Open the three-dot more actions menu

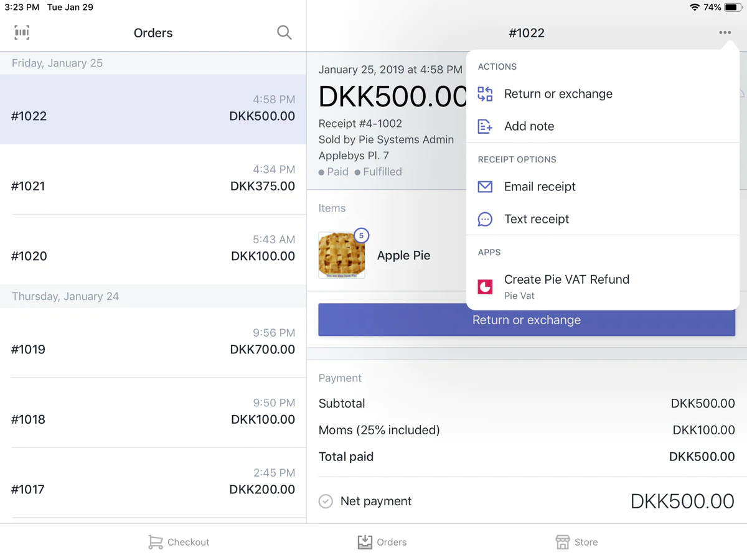[x=725, y=33]
